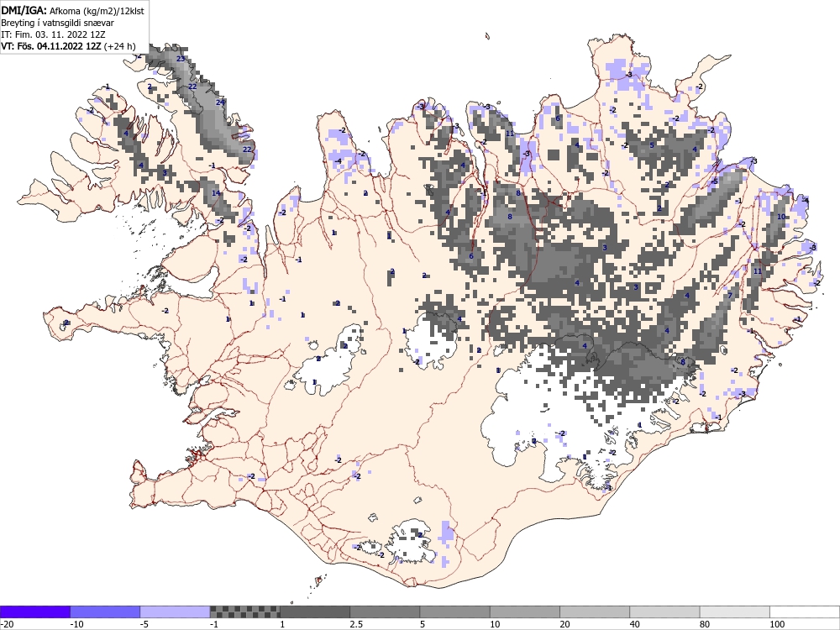This screenshot has height=630, width=840.
Task: Click the "-20" legend scale label
Action: [7, 624]
